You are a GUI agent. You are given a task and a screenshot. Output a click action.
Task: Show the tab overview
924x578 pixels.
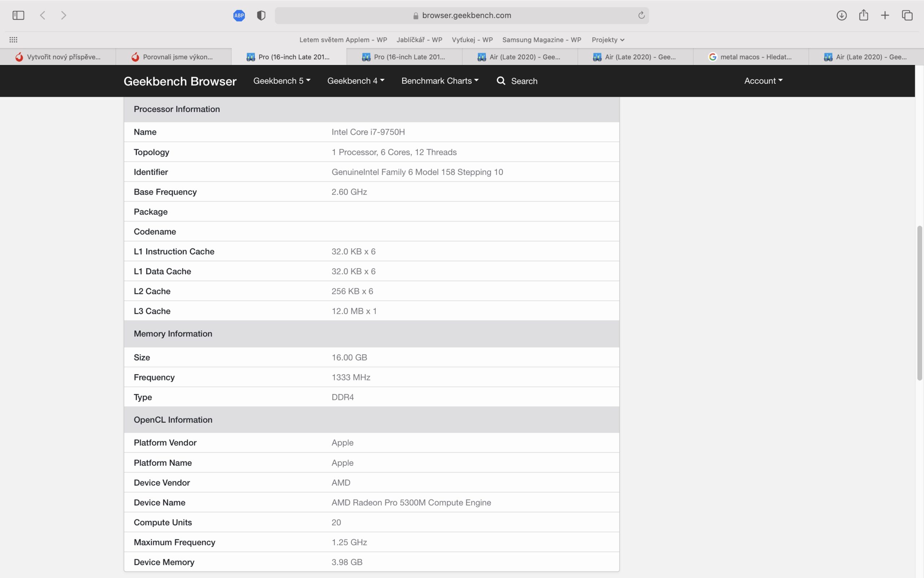[x=907, y=15]
